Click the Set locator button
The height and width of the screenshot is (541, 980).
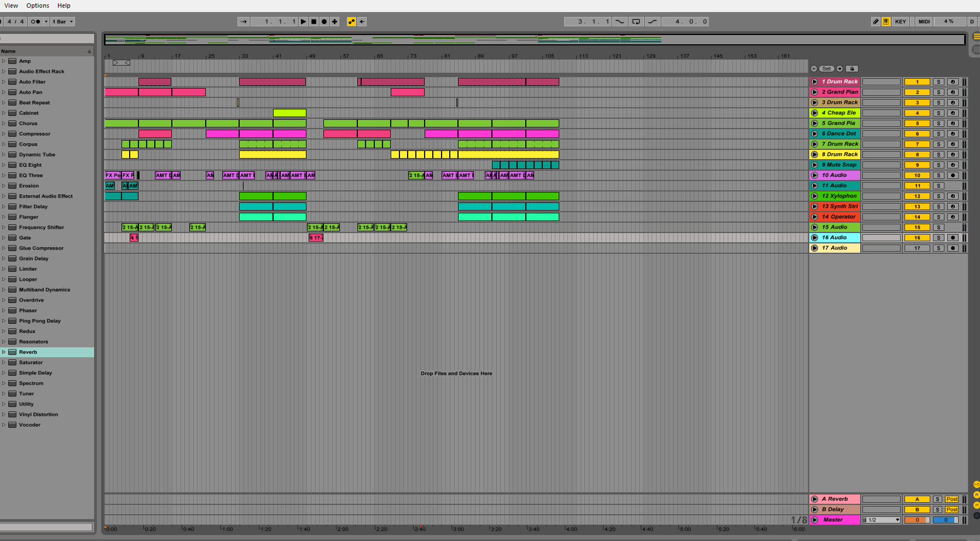pos(827,69)
